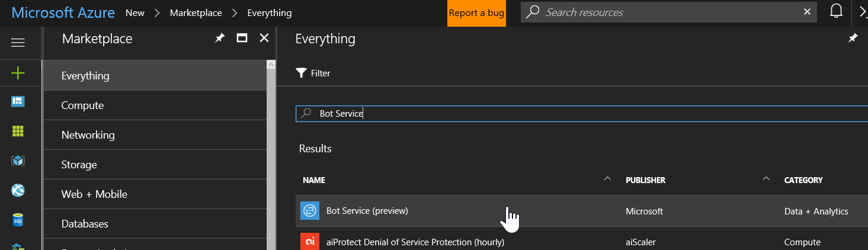The height and width of the screenshot is (250, 868).
Task: Open the notifications bell
Action: point(836,12)
